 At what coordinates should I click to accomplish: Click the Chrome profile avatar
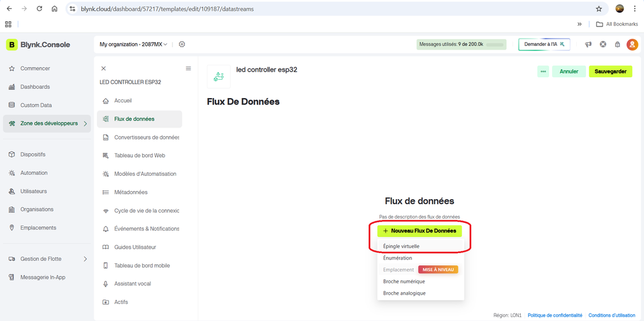point(619,9)
